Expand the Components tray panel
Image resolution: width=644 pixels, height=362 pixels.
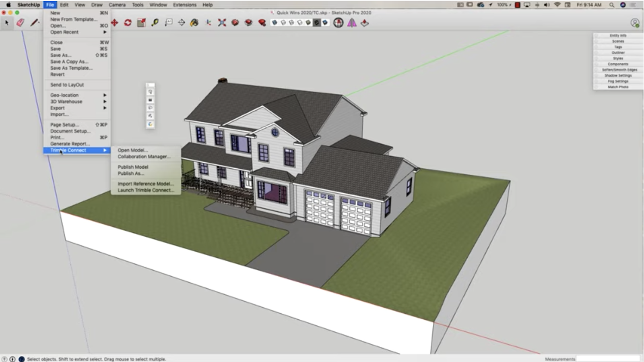618,64
